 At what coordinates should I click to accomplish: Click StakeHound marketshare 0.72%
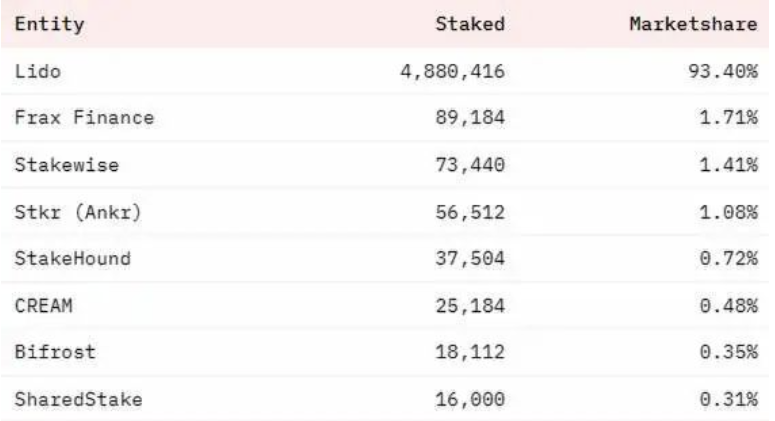729,258
